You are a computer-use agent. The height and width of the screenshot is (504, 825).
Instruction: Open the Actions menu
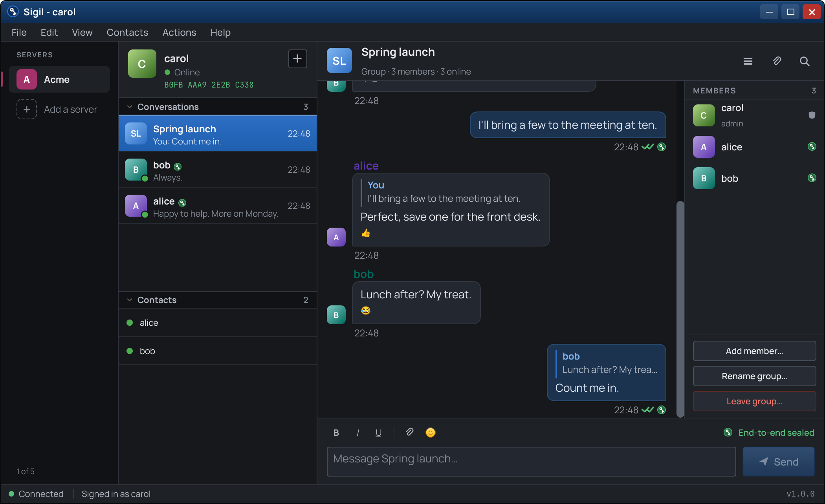point(179,32)
